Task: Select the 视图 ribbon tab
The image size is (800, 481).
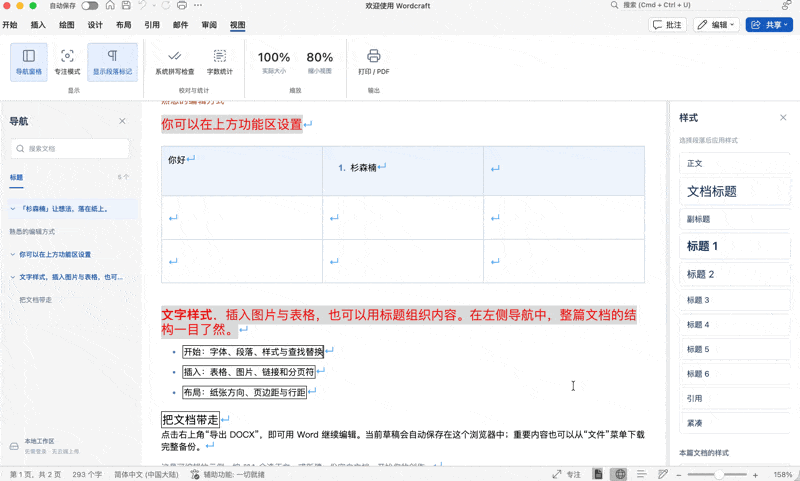Action: [237, 24]
